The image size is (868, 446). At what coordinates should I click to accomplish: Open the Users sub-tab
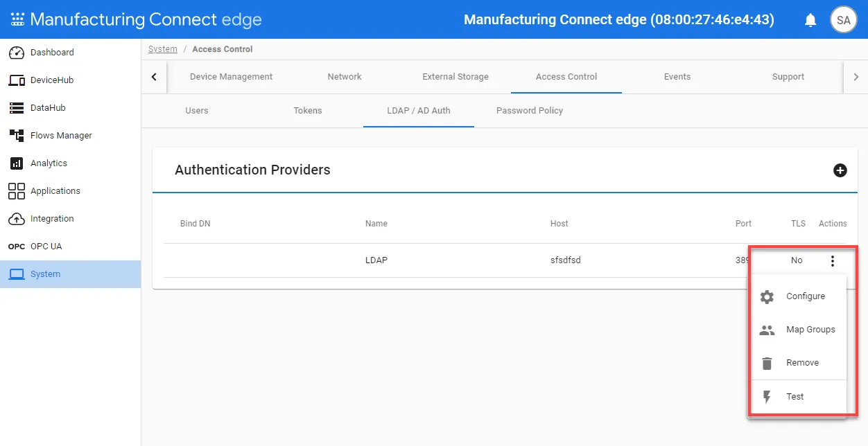coord(197,111)
